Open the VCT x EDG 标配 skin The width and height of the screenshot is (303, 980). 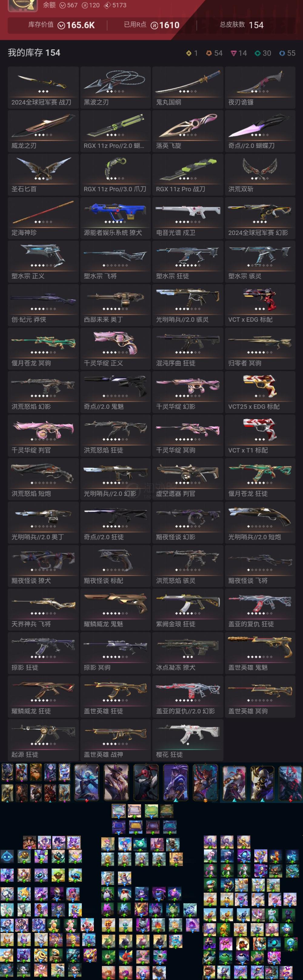tap(260, 305)
